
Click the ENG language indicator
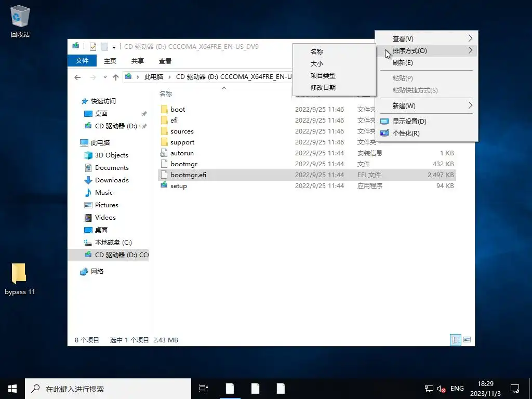click(457, 389)
